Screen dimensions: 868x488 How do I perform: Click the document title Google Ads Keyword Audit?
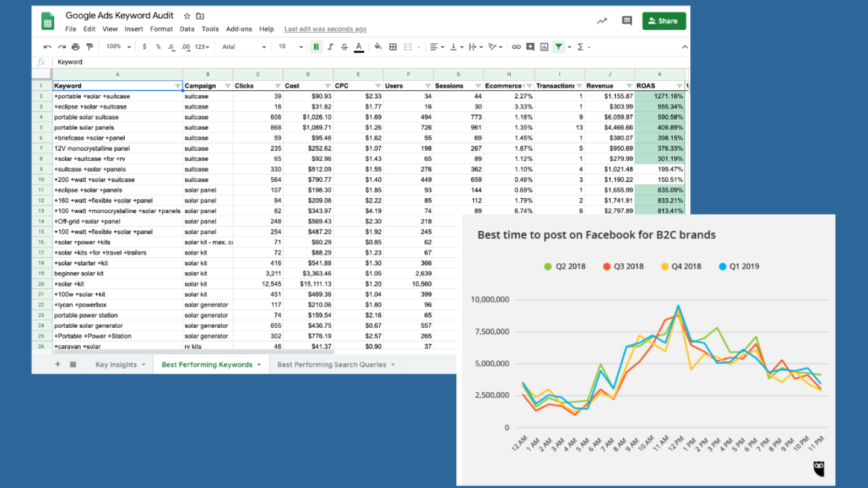pyautogui.click(x=119, y=16)
